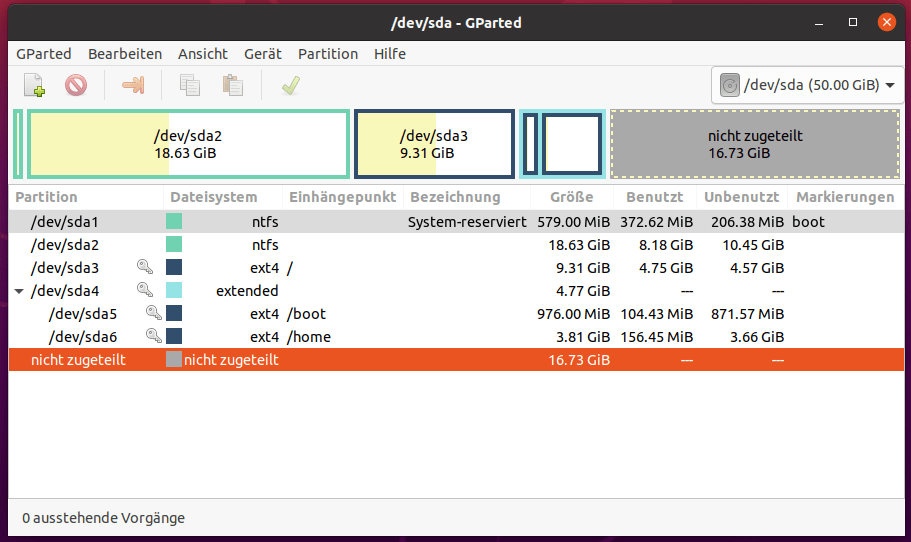
Task: Click the ntfs color swatch for /dev/sda1
Action: (x=174, y=222)
